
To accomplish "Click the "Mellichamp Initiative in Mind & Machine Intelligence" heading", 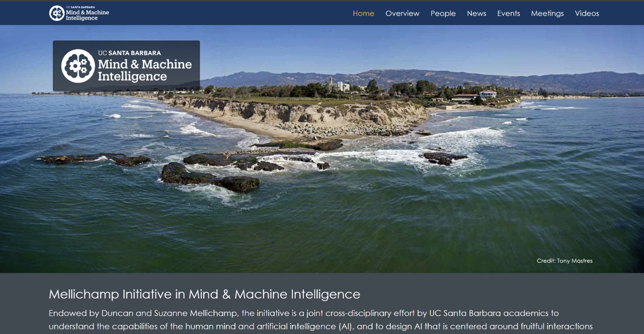I will [204, 294].
